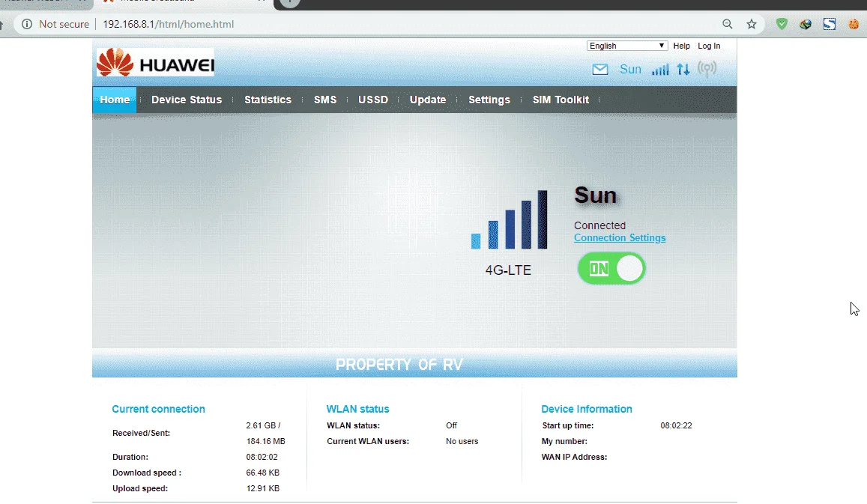867x504 pixels.
Task: Open the blue S extension icon
Action: (830, 24)
